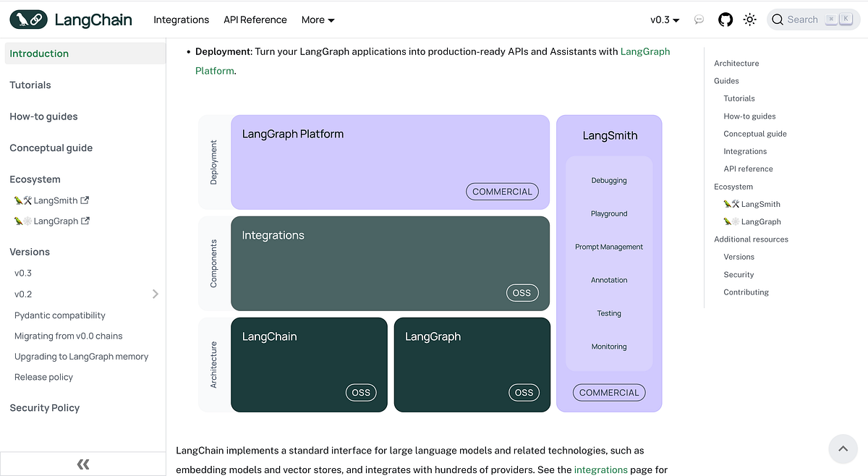Collapse the left sidebar with the double-chevron toggle

pyautogui.click(x=82, y=464)
